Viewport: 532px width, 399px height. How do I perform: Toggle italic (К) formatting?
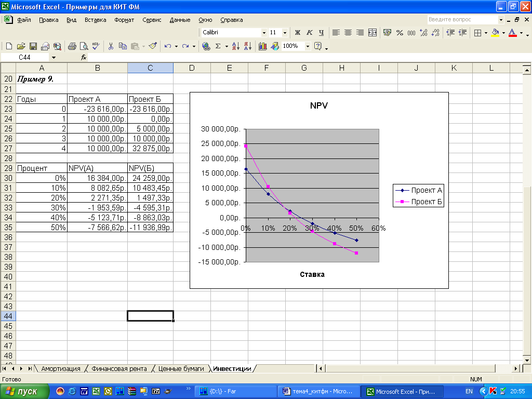310,33
